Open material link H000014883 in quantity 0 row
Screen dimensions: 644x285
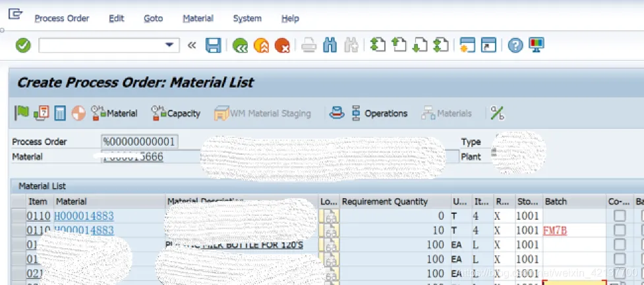(x=84, y=216)
